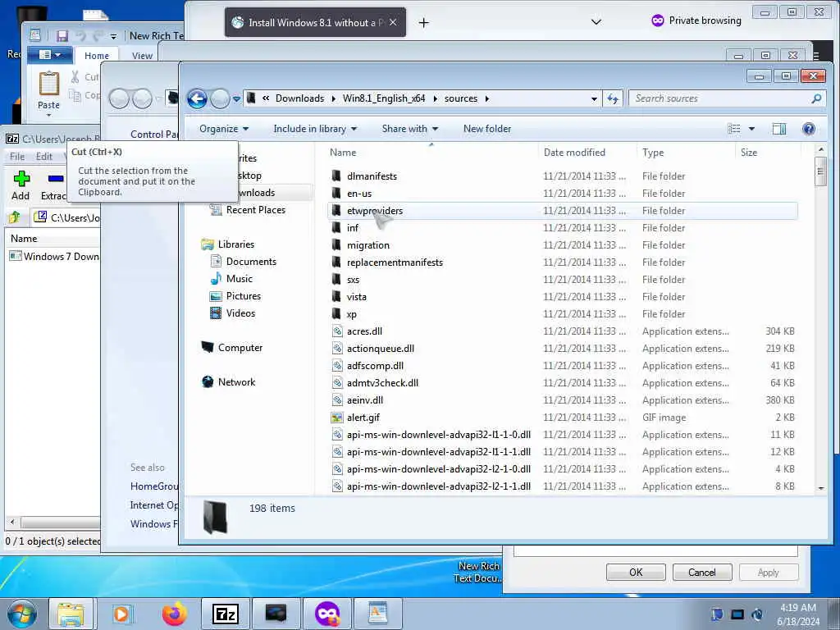The height and width of the screenshot is (630, 840).
Task: Open the view options dropdown arrow
Action: coord(751,129)
